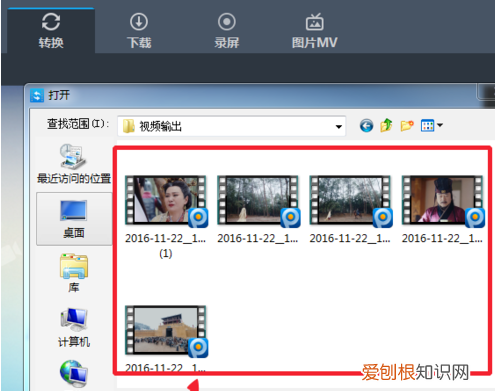Select the second video with forest scene
This screenshot has height=391, width=495.
point(258,201)
